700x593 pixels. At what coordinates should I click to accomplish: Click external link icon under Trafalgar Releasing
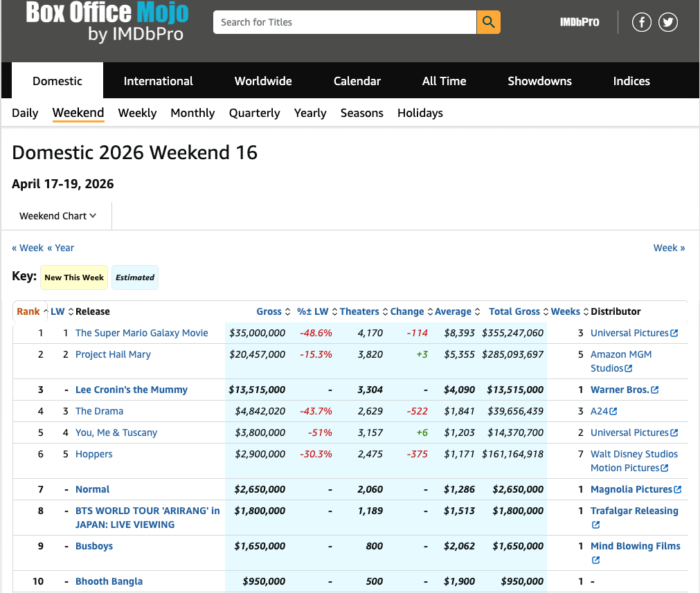[595, 524]
